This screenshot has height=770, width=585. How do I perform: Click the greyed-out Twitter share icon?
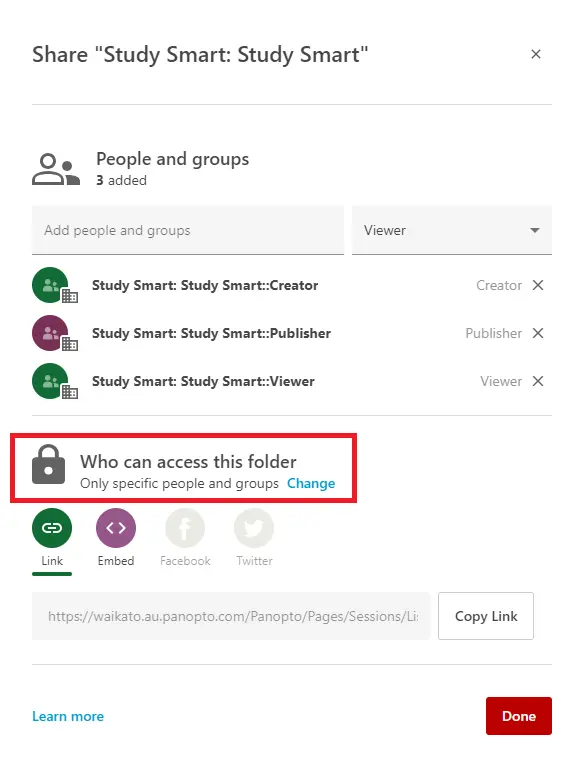[x=254, y=528]
